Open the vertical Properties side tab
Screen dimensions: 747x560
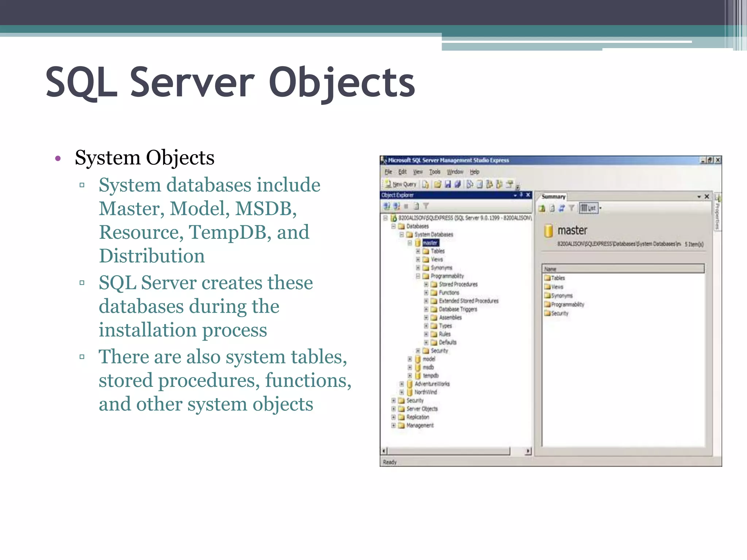tap(717, 215)
